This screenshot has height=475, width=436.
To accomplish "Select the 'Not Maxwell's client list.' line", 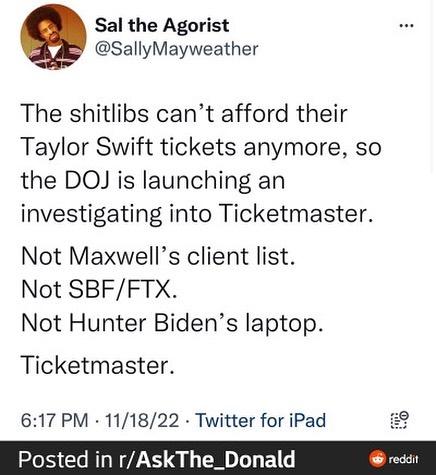I will click(x=158, y=256).
